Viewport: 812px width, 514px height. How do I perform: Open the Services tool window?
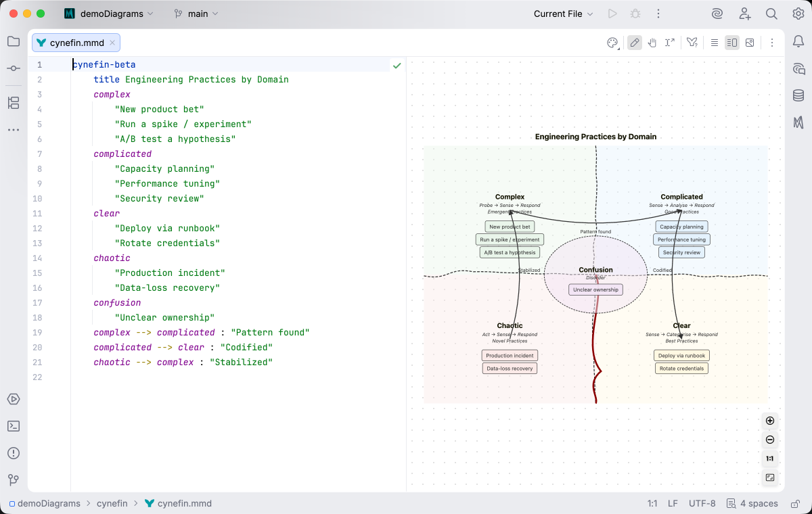14,399
